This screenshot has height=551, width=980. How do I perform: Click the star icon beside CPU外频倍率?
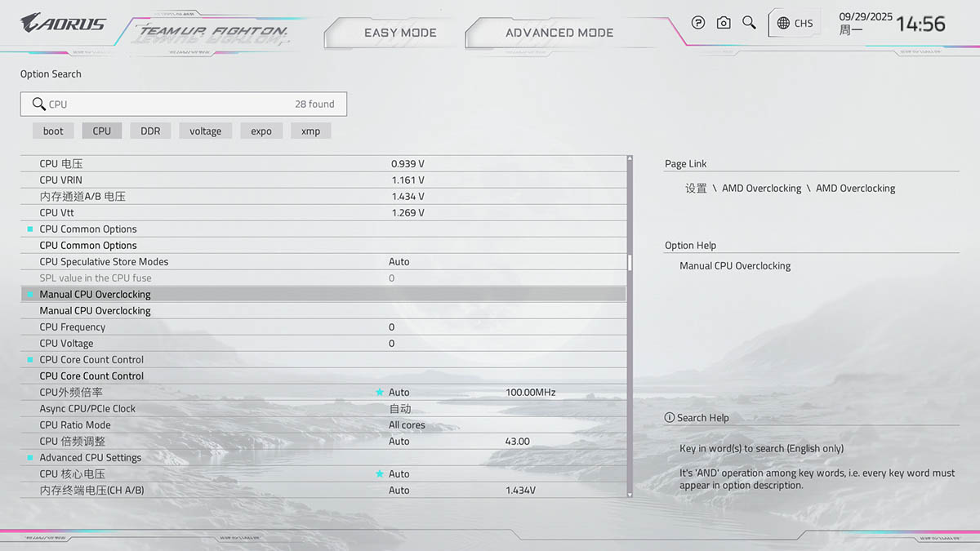click(x=379, y=393)
